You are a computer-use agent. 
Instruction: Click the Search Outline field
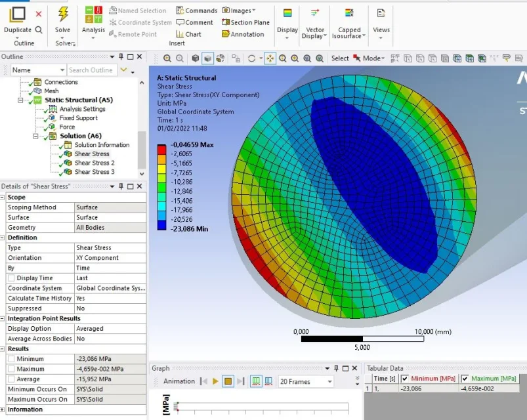coord(92,70)
